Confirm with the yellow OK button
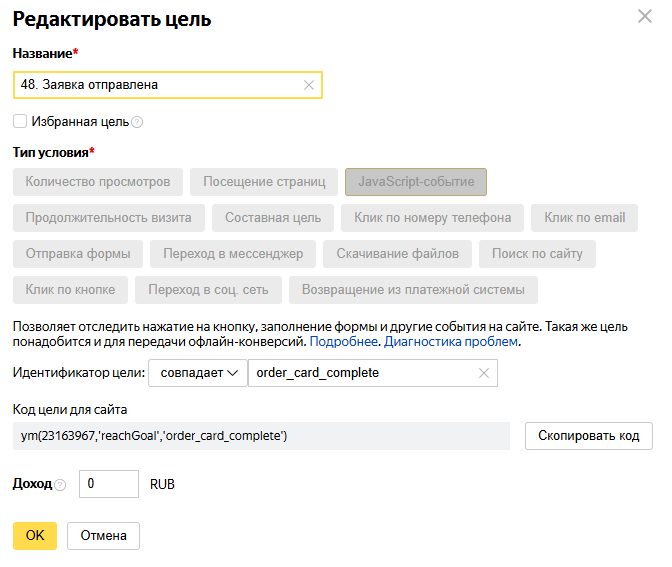Viewport: 672px width, 567px height. click(35, 536)
